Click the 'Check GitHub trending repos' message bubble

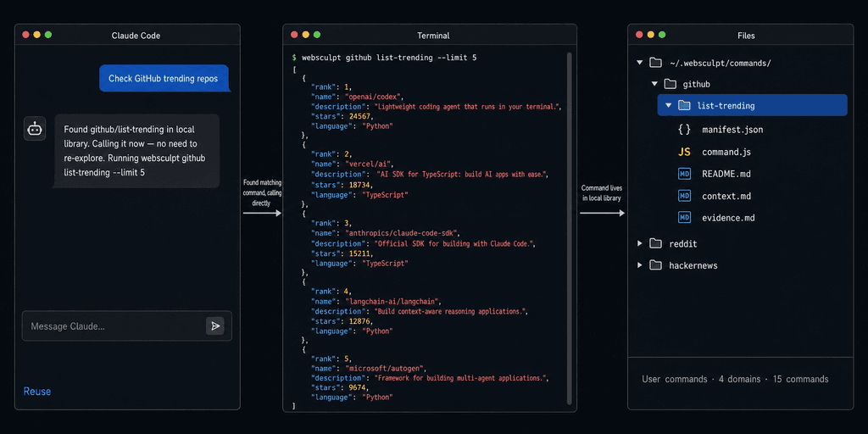165,79
